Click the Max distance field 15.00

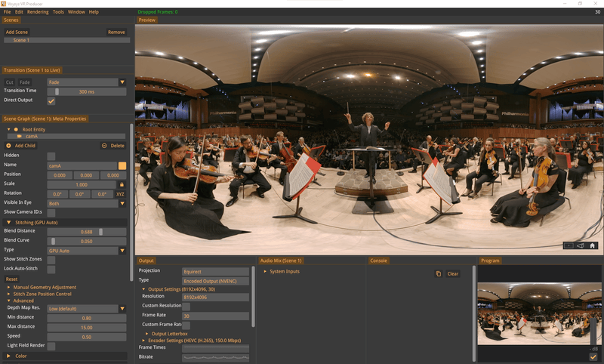(87, 328)
